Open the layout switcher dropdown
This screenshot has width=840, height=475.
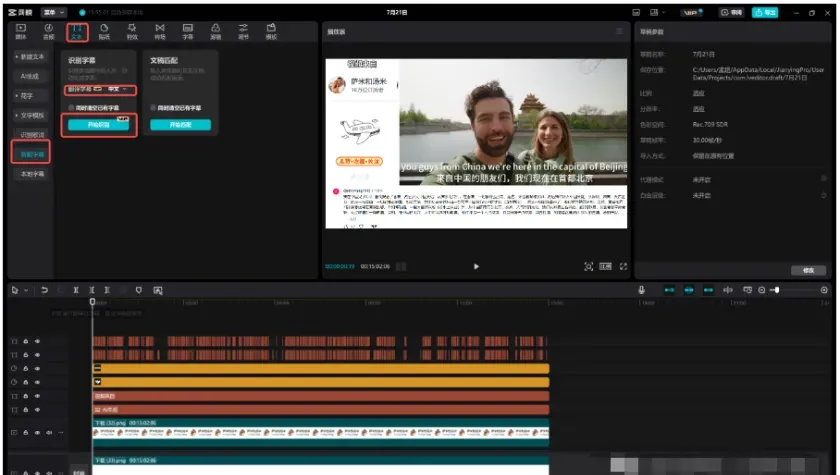click(657, 12)
